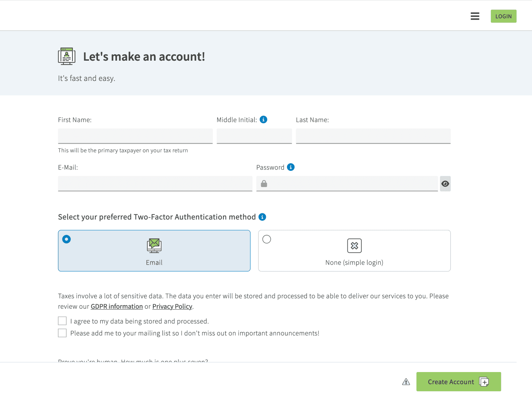This screenshot has width=532, height=399.
Task: Open the hamburger menu
Action: [475, 16]
